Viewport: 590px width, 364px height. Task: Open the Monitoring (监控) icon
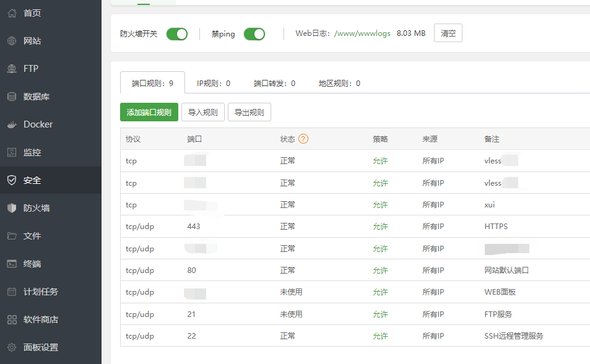click(x=12, y=152)
